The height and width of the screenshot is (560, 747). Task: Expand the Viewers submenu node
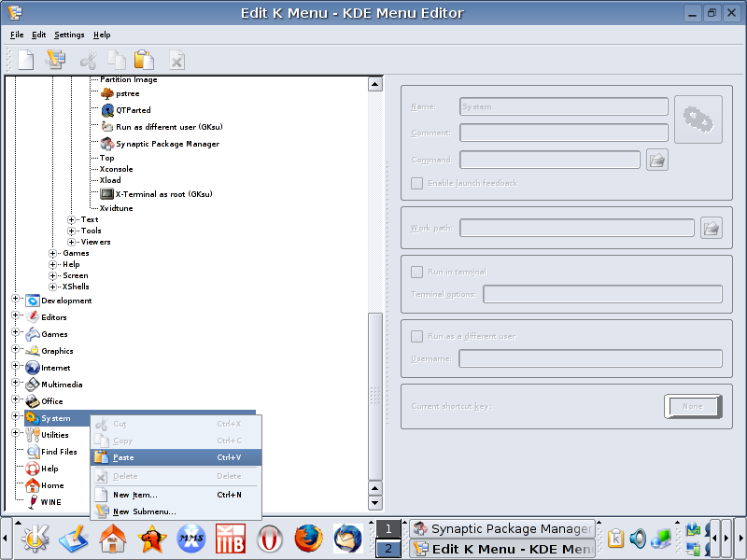72,242
